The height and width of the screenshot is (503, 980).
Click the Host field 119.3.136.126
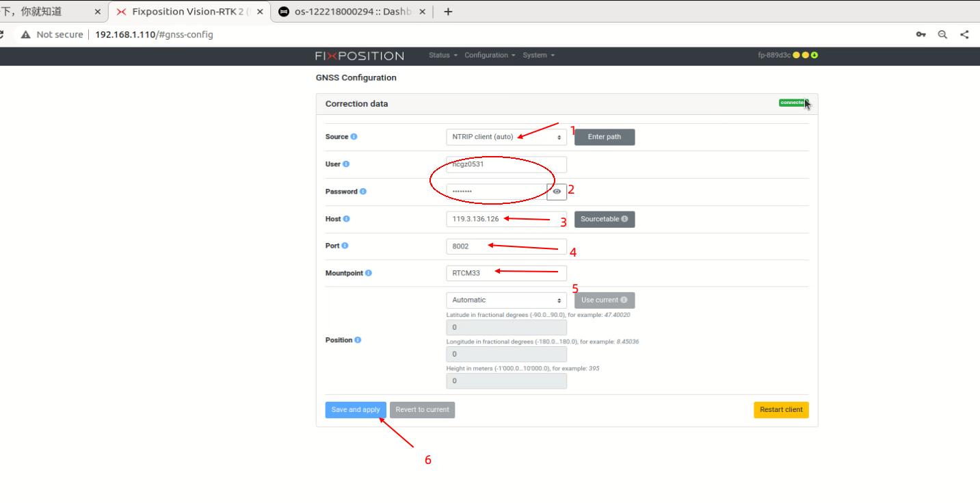click(x=506, y=219)
